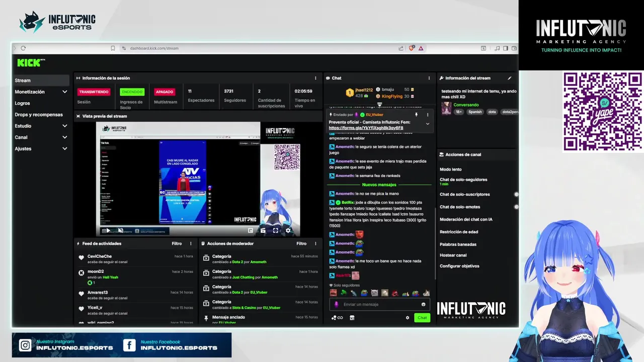Send message with green Chat button
644x362 pixels.
(x=422, y=318)
